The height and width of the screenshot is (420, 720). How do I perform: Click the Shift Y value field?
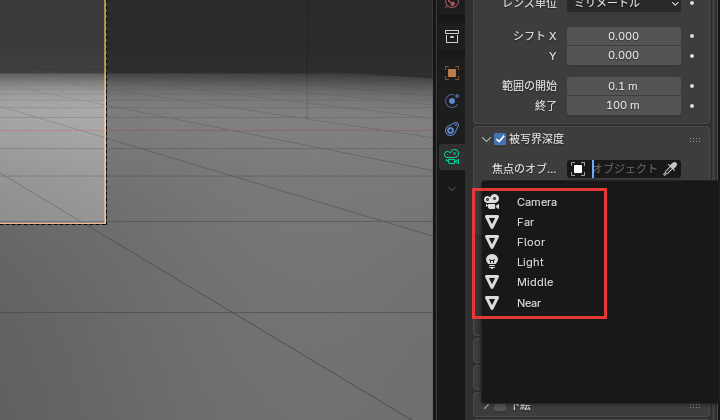(624, 56)
